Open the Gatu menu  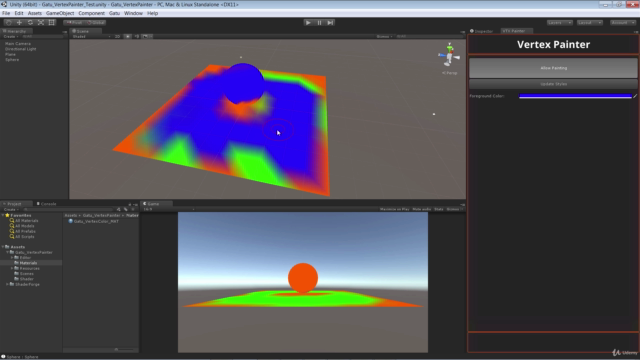(x=114, y=13)
